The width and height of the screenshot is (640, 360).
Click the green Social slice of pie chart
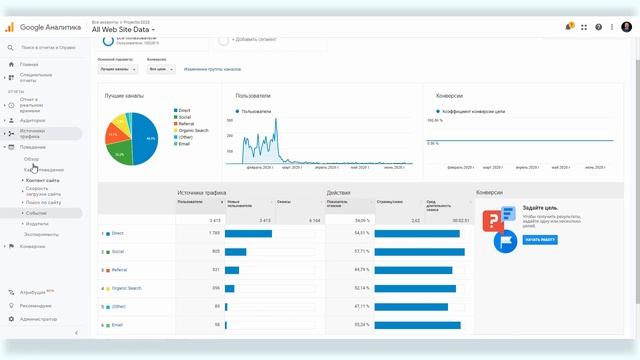[120, 154]
